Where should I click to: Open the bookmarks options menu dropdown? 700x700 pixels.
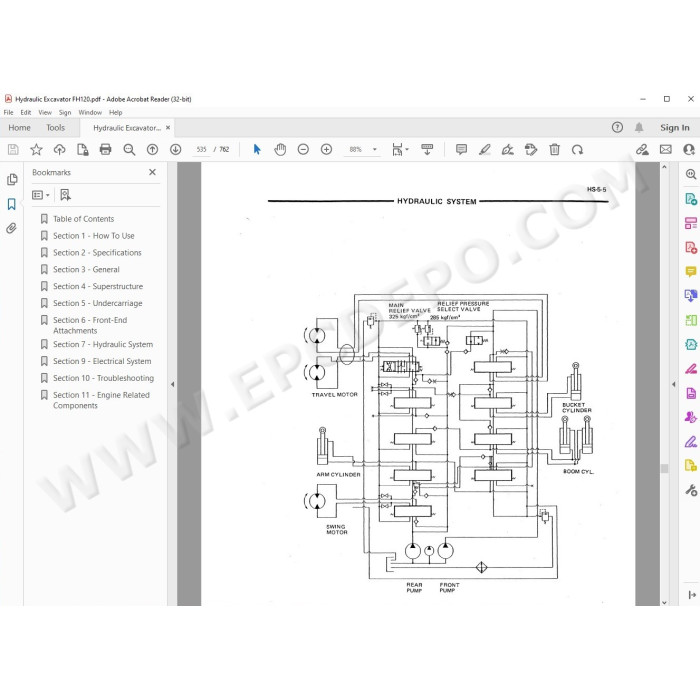pos(41,195)
